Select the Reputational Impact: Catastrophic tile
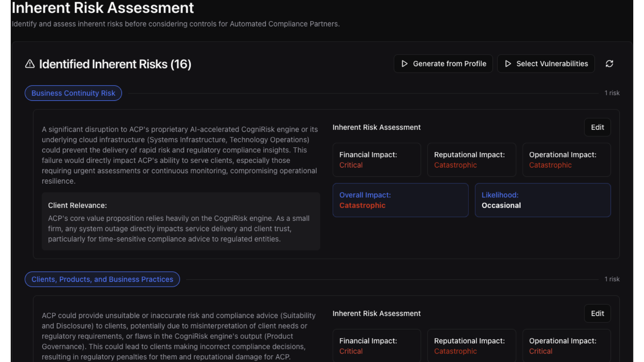 [x=472, y=160]
